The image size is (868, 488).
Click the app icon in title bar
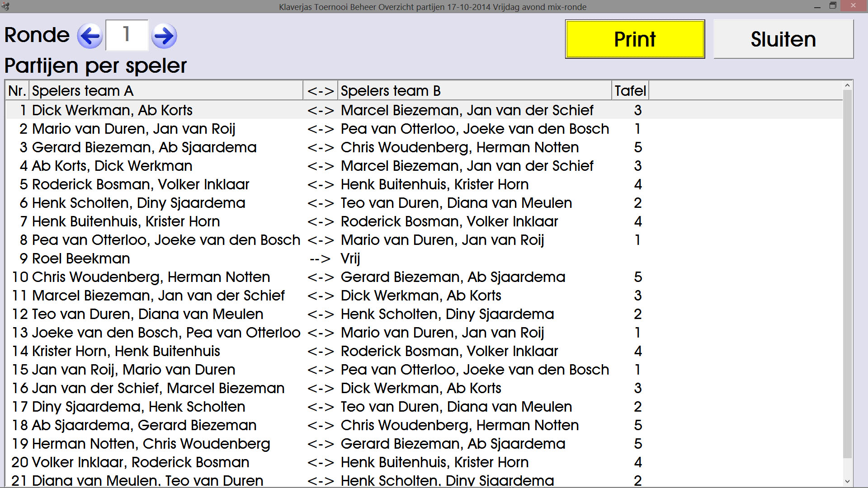click(5, 6)
